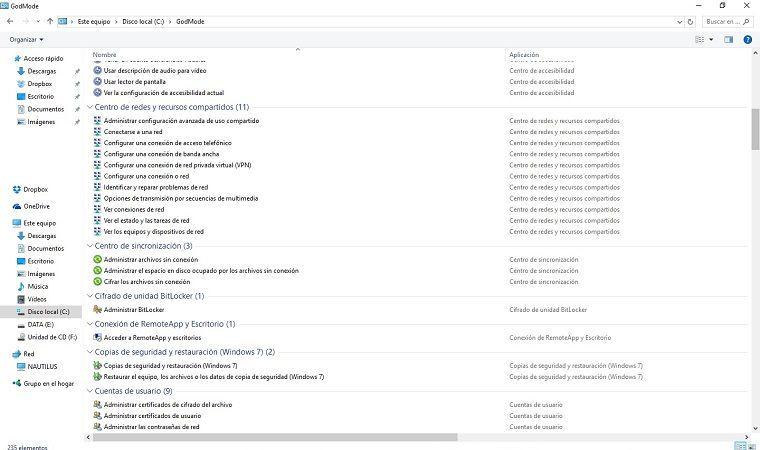This screenshot has height=450, width=760.
Task: Click the Up one level arrow
Action: pyautogui.click(x=50, y=21)
